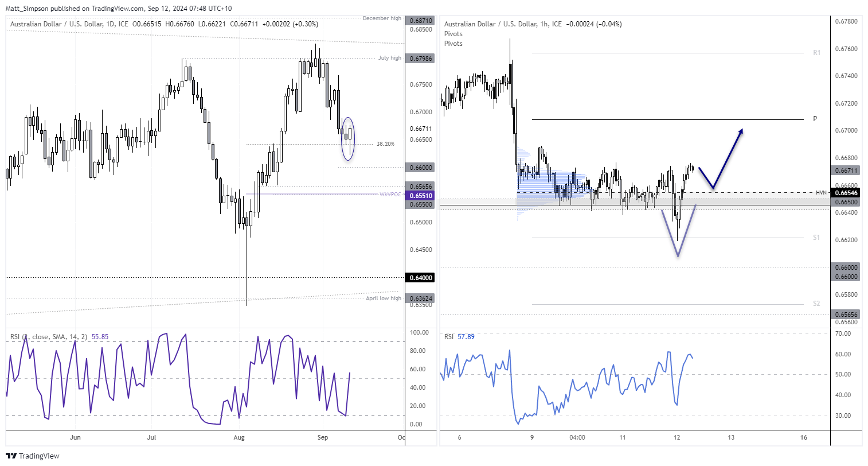Click the daily chart title 'Australian Dollar / U.S. Dollar, 1D, ICE'
Viewport: 868px width, 466px height.
tap(69, 24)
